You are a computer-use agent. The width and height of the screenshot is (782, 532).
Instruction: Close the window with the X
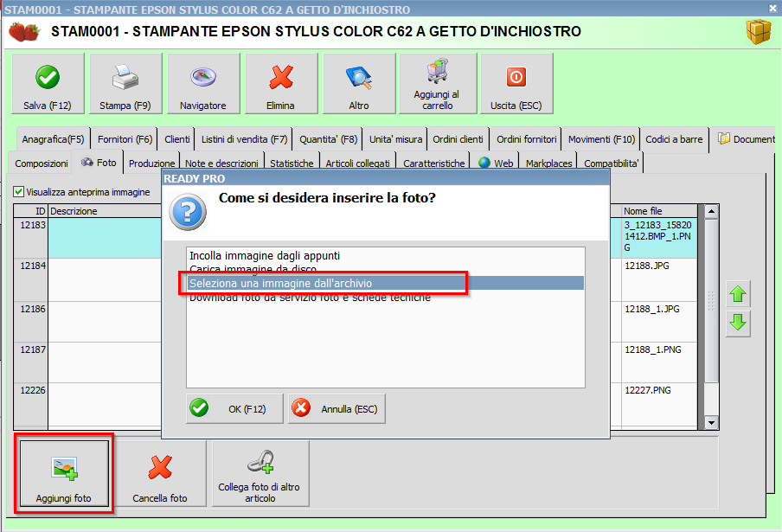point(772,9)
